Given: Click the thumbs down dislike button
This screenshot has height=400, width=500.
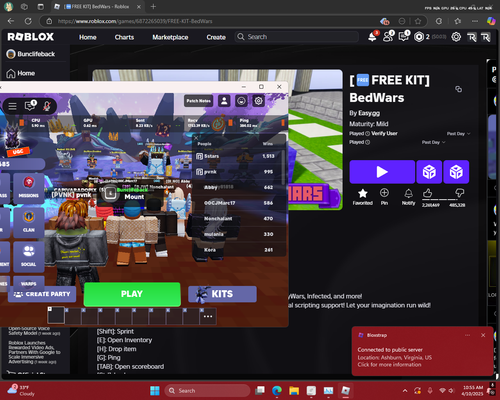Looking at the screenshot, I should pos(459,193).
